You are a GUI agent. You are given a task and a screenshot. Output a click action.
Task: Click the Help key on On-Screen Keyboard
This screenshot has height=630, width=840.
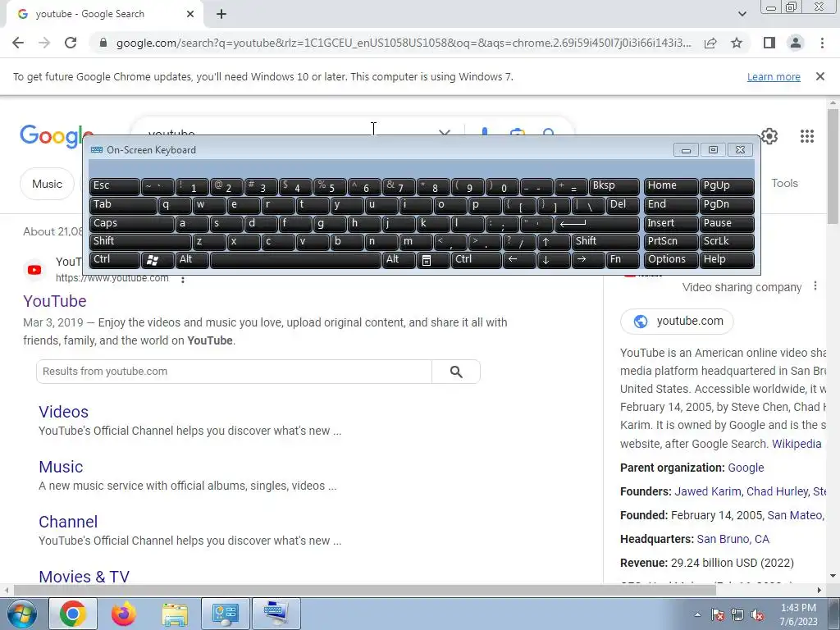727,259
